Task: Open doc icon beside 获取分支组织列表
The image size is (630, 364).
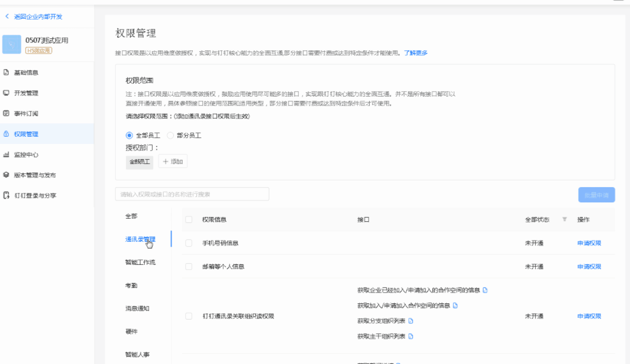Action: [x=410, y=321]
